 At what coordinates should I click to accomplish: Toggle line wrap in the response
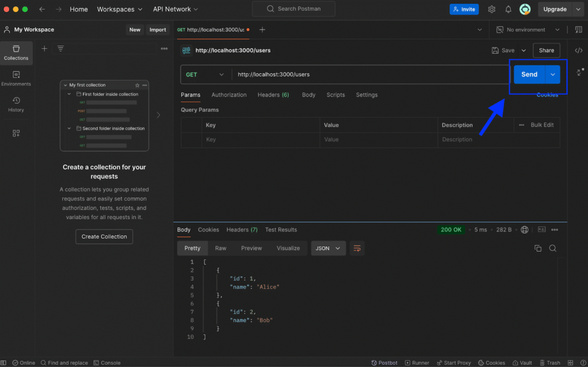[357, 249]
